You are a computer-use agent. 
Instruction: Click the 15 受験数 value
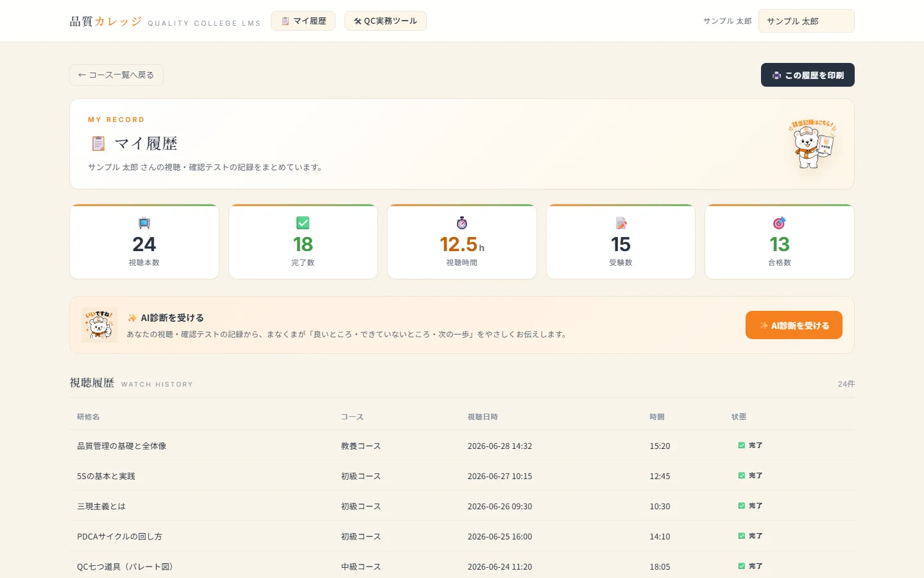(x=620, y=244)
